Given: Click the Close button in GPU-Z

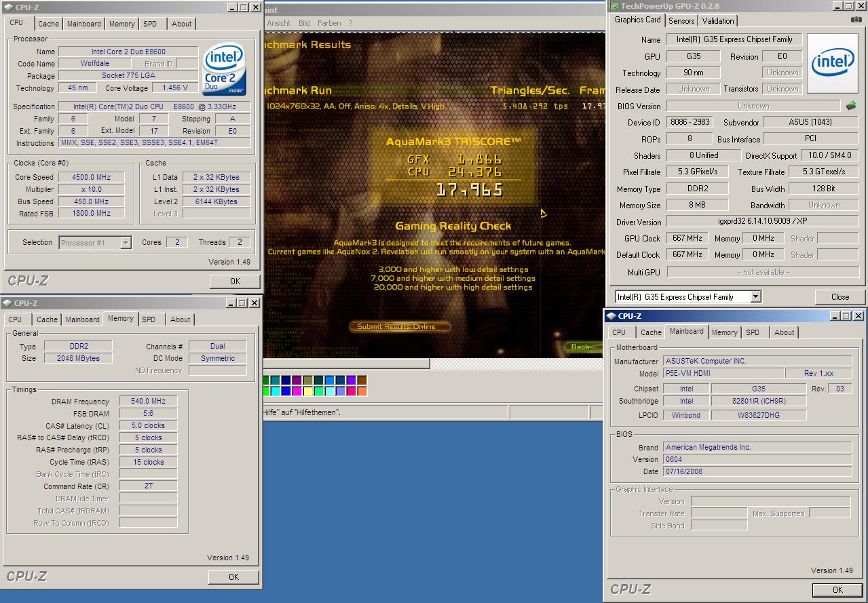Looking at the screenshot, I should click(x=840, y=296).
